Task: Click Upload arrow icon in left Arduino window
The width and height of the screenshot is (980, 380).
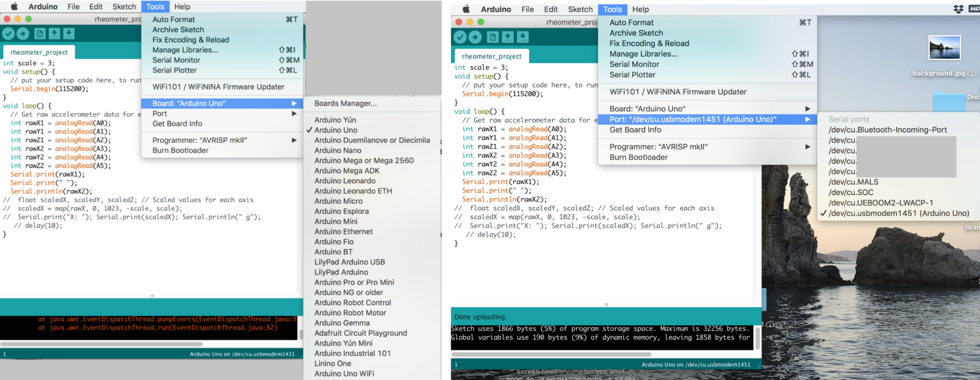Action: 23,34
